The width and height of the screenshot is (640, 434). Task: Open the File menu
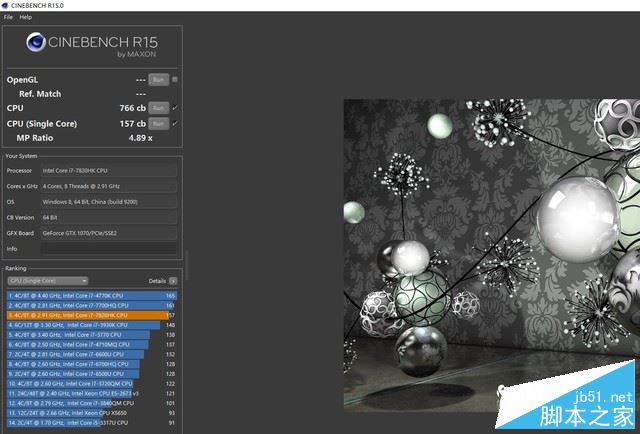[8, 17]
